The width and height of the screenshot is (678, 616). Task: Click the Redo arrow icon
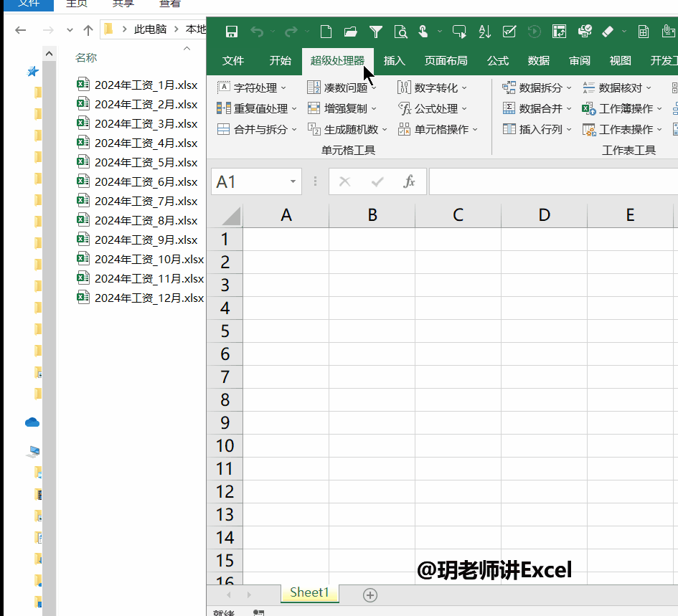click(291, 32)
